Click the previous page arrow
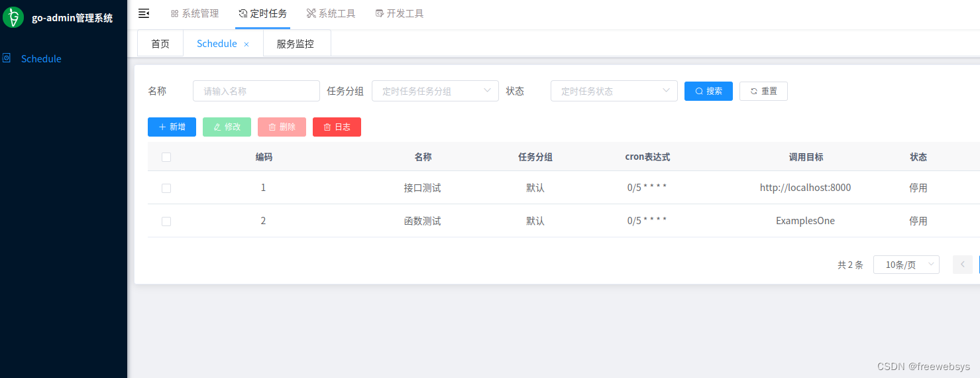980x378 pixels. coord(963,265)
